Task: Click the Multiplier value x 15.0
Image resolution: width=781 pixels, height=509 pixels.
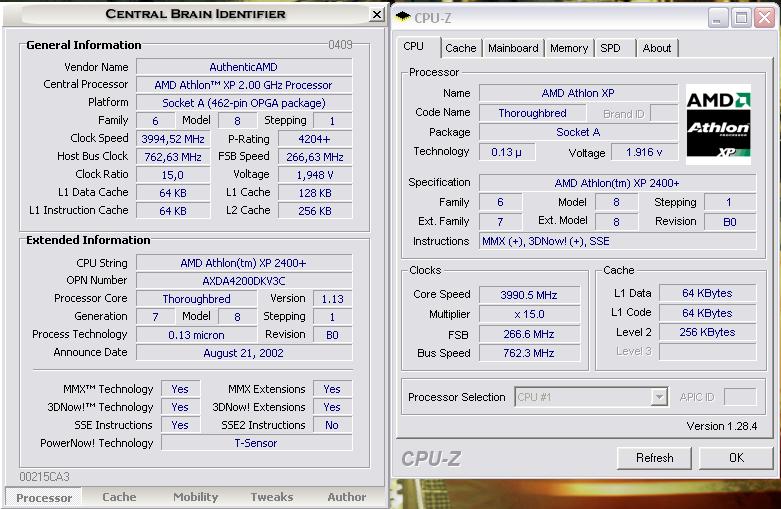Action: coord(529,314)
